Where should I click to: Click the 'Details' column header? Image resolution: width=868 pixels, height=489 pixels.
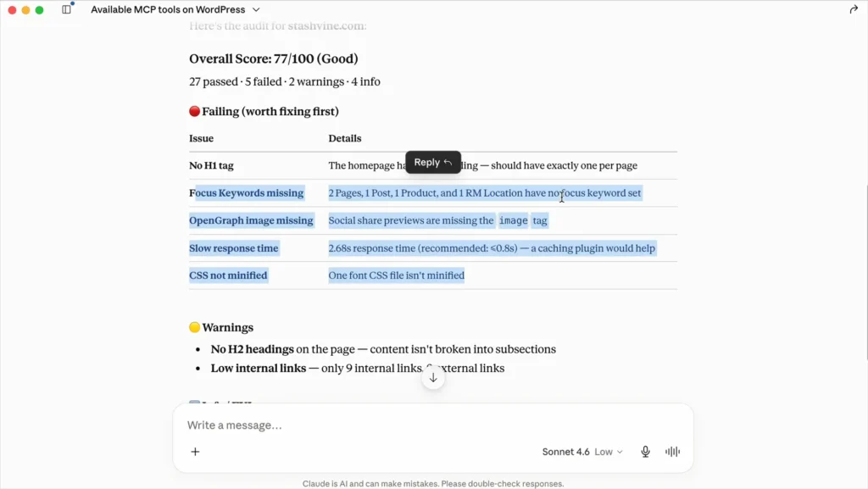[345, 138]
